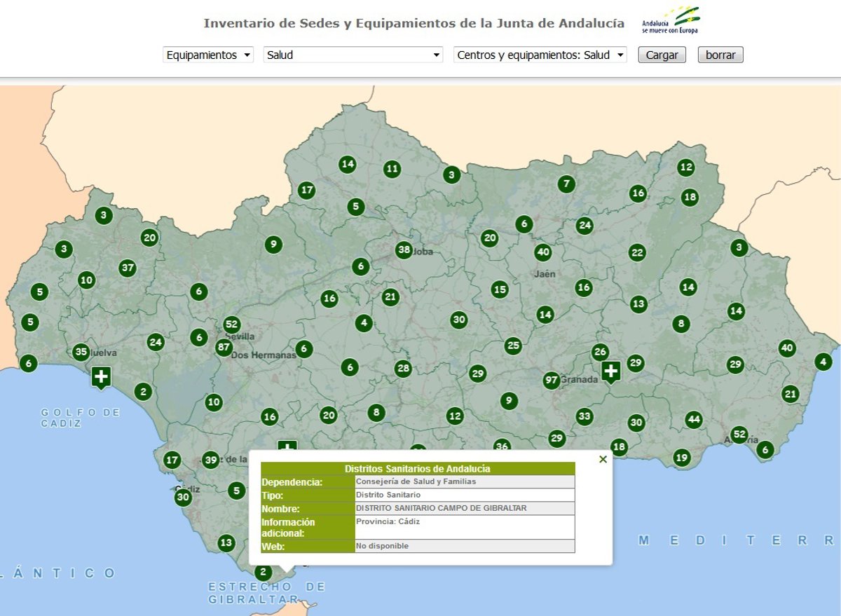Click the 'Andalucía se mueve con Europa' logo

click(x=671, y=20)
